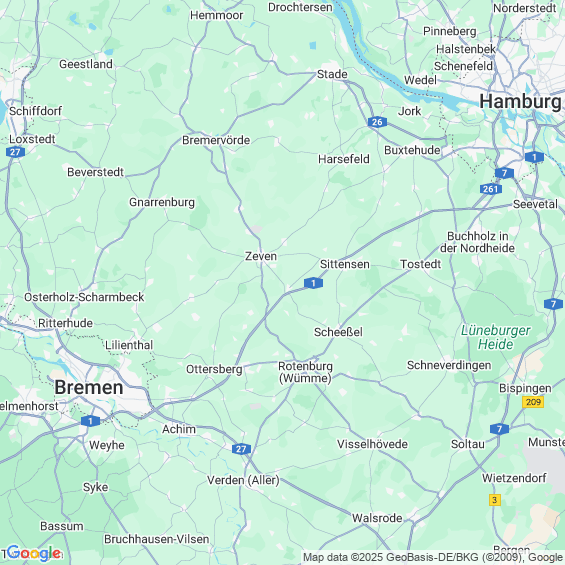565x565 pixels.
Task: Click the Zeven town label
Action: click(x=261, y=256)
